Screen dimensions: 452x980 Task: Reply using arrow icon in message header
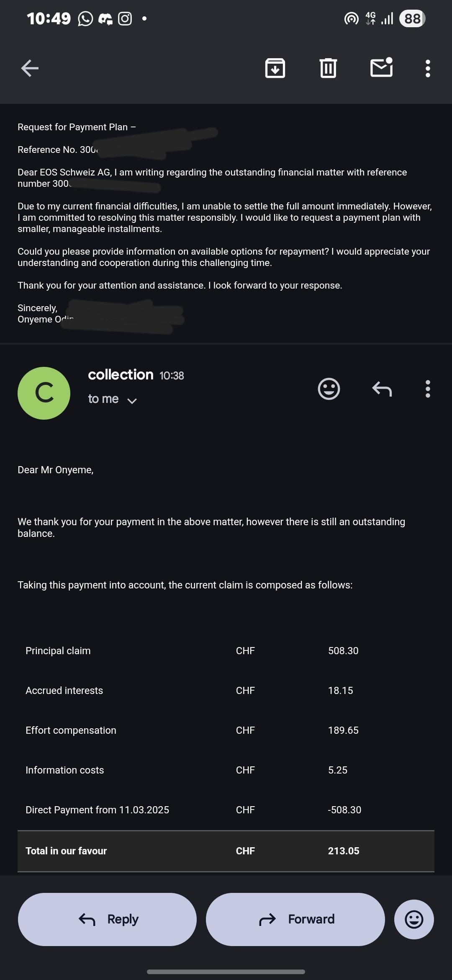[382, 389]
